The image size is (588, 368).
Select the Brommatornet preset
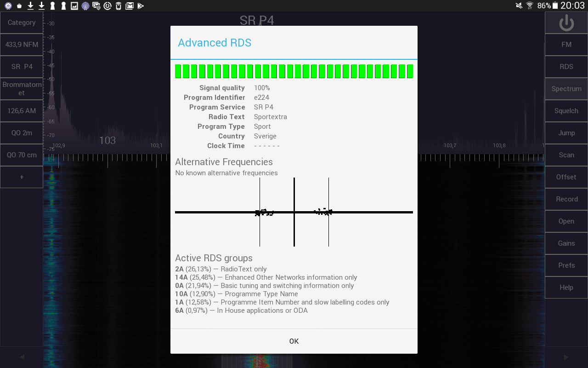point(22,89)
